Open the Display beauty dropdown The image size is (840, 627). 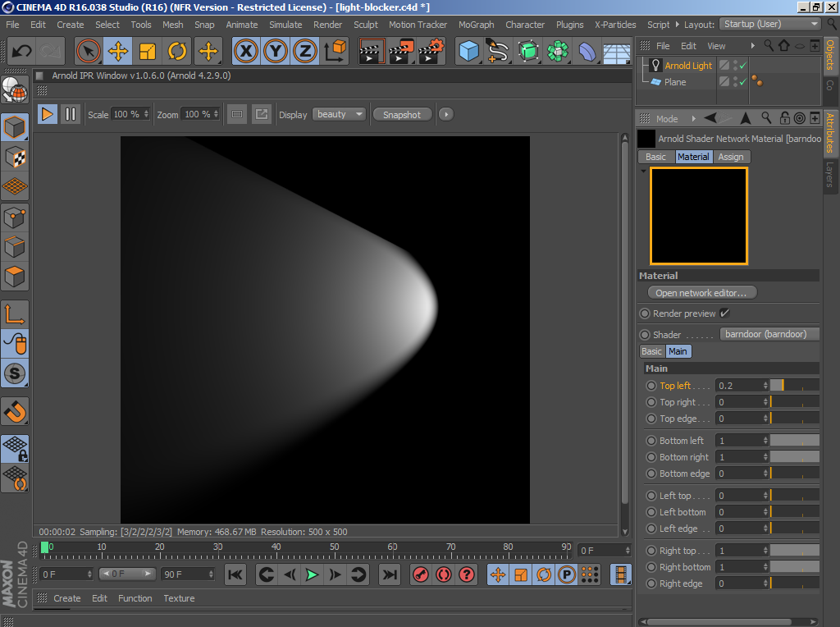(x=339, y=114)
